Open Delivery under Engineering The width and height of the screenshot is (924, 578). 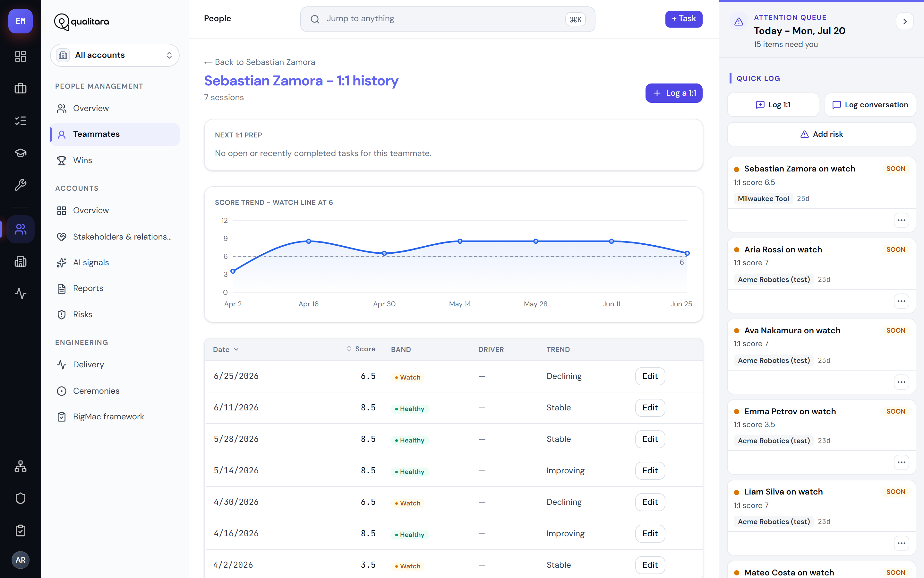pyautogui.click(x=115, y=365)
